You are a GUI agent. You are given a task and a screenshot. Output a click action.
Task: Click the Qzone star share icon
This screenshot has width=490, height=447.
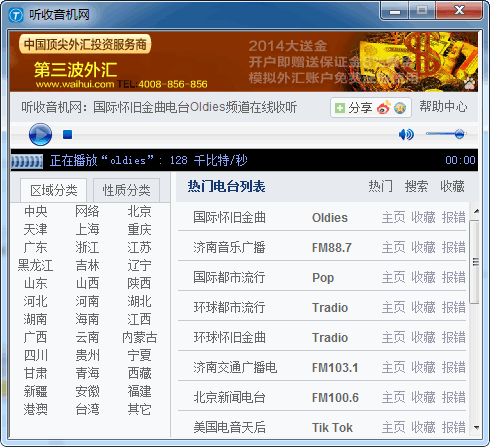pyautogui.click(x=400, y=108)
